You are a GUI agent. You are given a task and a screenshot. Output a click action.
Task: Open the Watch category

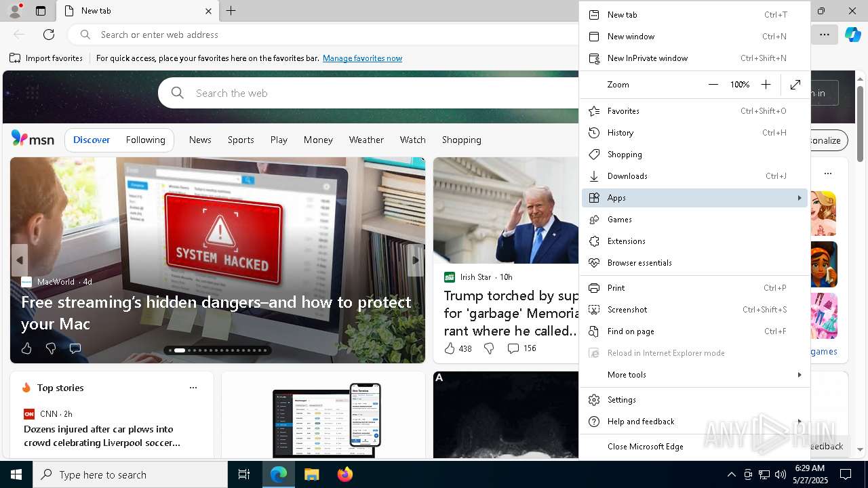pyautogui.click(x=413, y=140)
